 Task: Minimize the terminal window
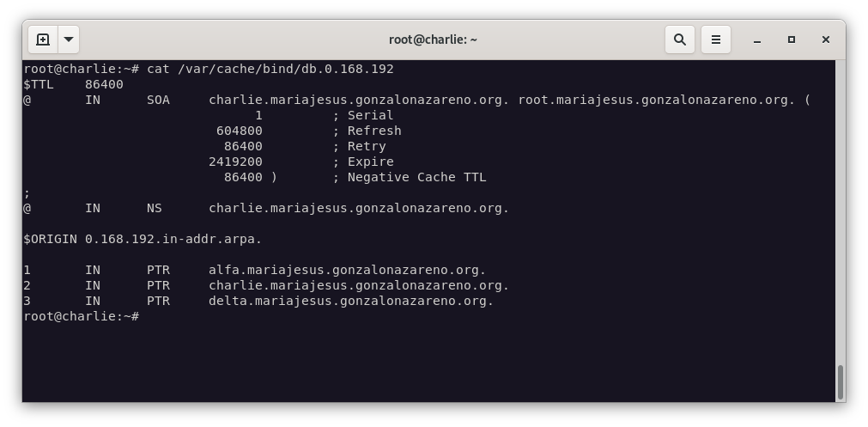coord(757,40)
